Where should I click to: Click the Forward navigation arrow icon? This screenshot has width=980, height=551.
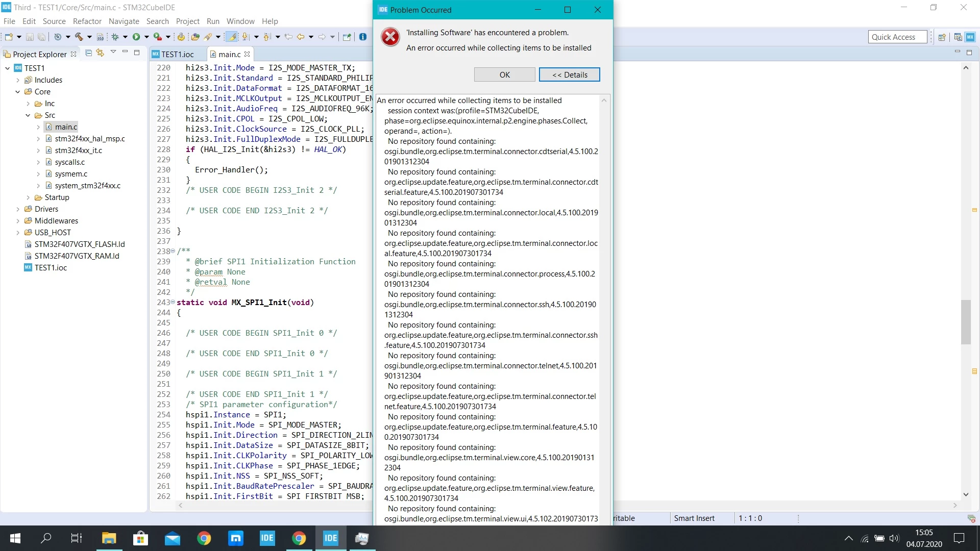coord(322,37)
